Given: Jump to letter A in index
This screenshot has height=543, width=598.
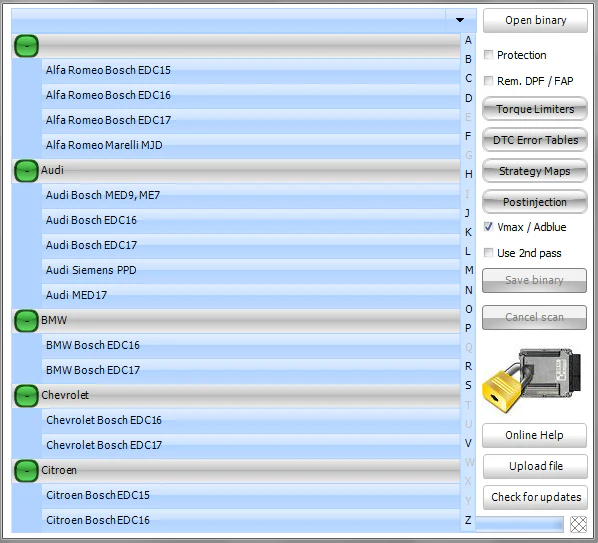Looking at the screenshot, I should pyautogui.click(x=468, y=40).
